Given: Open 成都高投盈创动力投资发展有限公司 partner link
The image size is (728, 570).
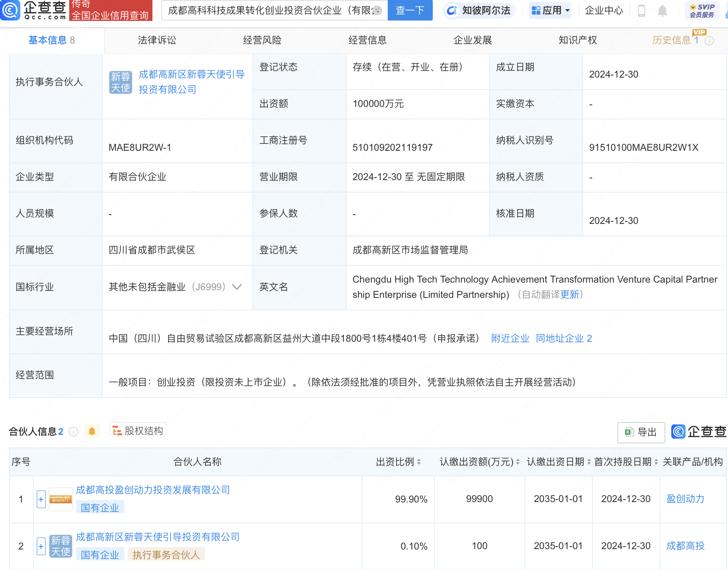Looking at the screenshot, I should pyautogui.click(x=153, y=490).
